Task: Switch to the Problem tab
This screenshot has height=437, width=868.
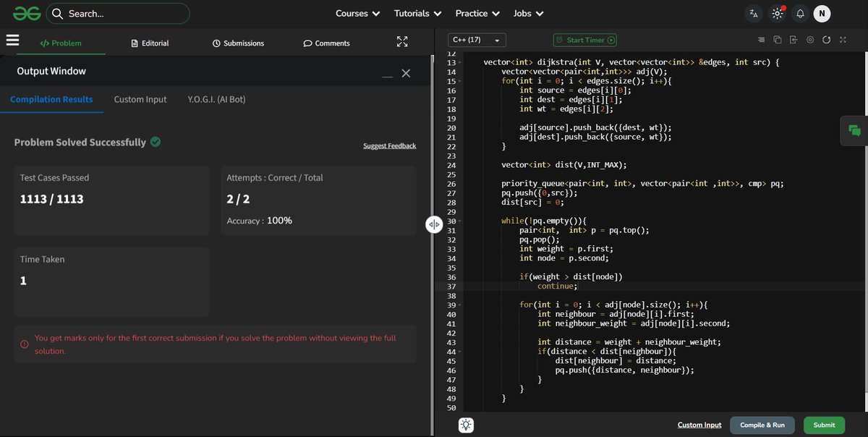Action: [x=61, y=43]
